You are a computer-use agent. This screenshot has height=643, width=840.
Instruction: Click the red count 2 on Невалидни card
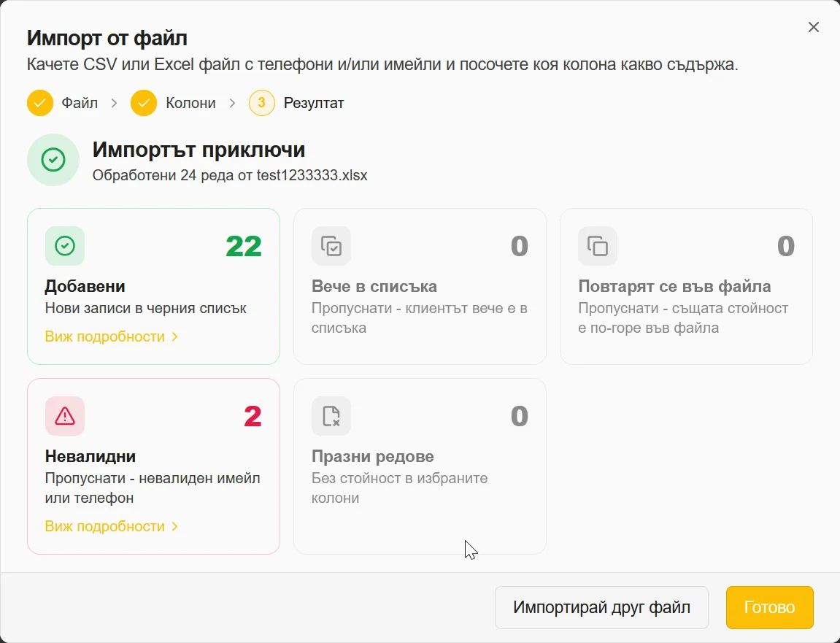[253, 416]
